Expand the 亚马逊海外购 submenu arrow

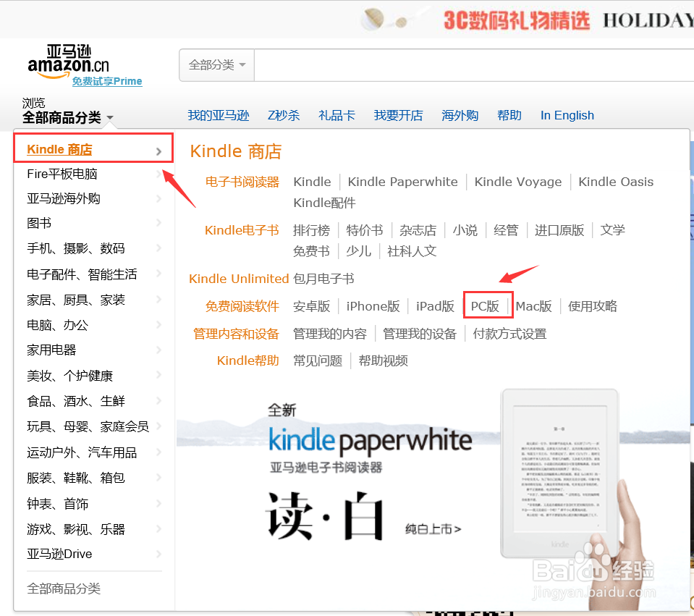159,199
